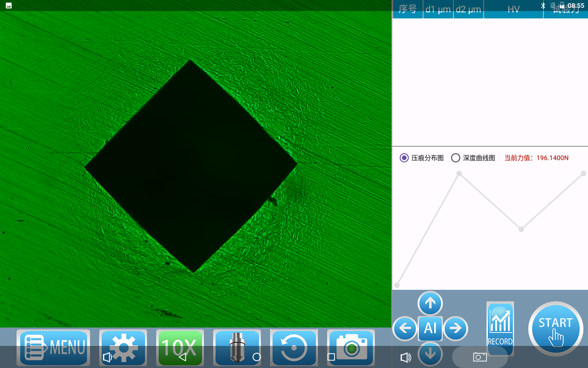Move stage right with right arrow
The width and height of the screenshot is (588, 368).
455,328
